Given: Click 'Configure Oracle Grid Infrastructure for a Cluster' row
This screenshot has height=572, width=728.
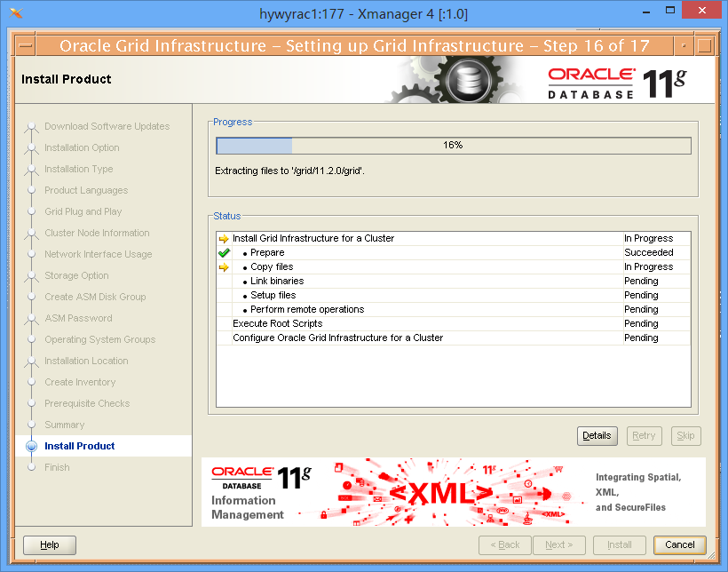Looking at the screenshot, I should point(454,338).
